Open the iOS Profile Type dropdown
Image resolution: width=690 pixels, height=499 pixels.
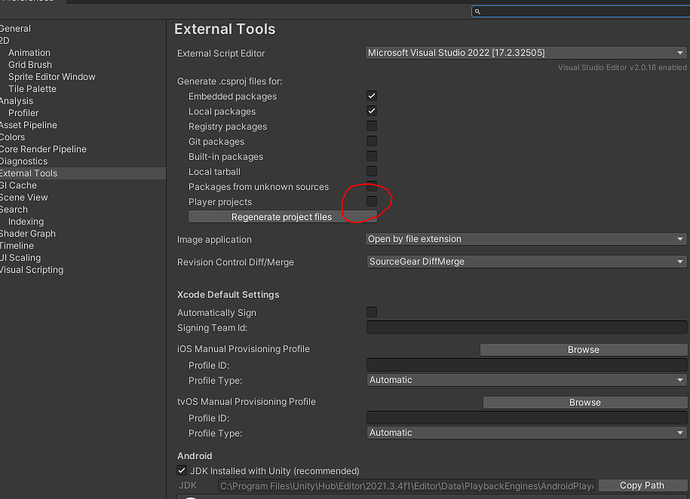(525, 380)
